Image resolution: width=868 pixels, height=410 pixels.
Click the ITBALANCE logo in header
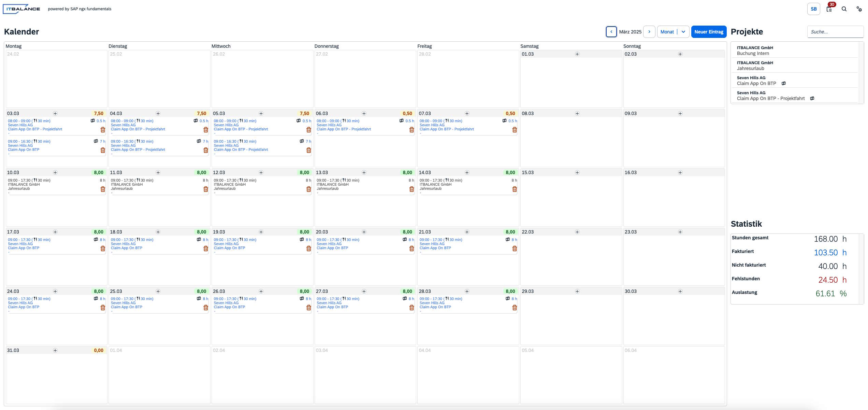(22, 9)
